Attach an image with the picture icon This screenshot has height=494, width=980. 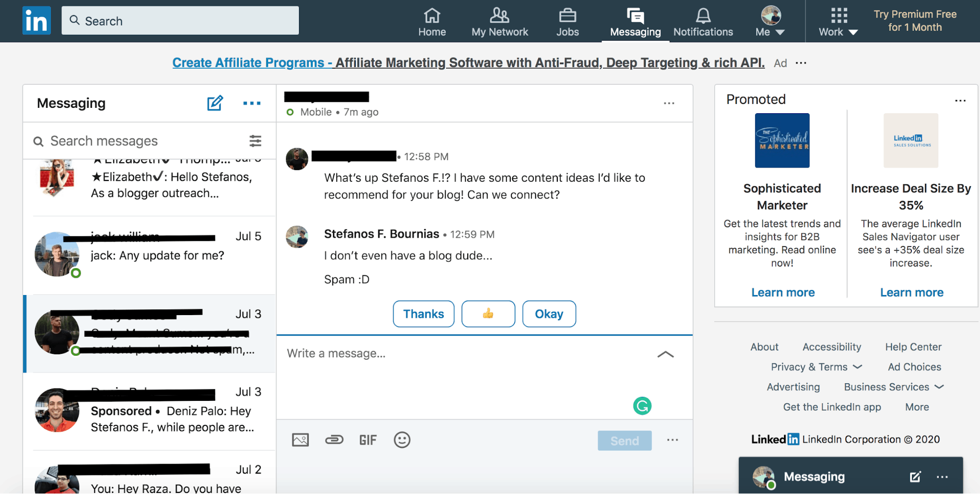(x=300, y=440)
